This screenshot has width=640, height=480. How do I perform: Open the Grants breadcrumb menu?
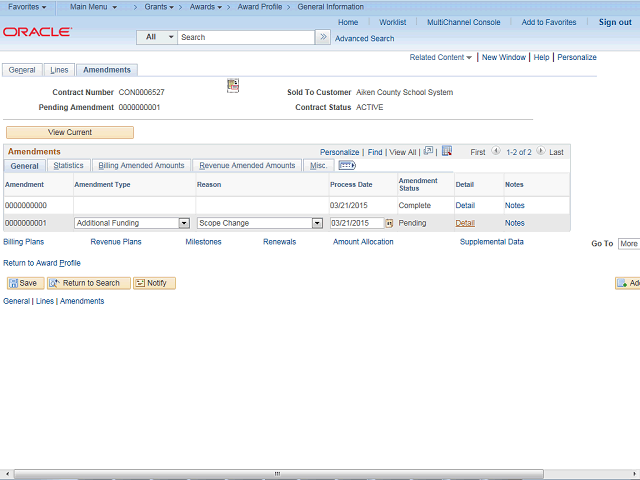[159, 7]
